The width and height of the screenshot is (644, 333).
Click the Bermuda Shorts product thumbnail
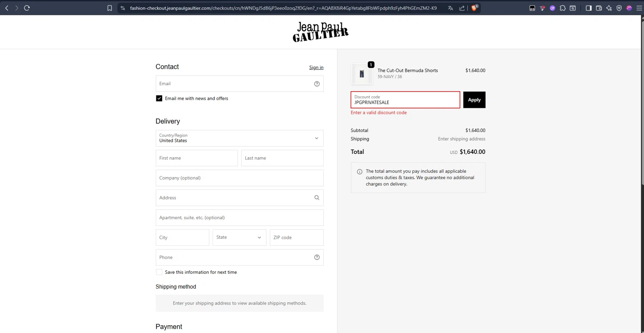click(x=362, y=74)
